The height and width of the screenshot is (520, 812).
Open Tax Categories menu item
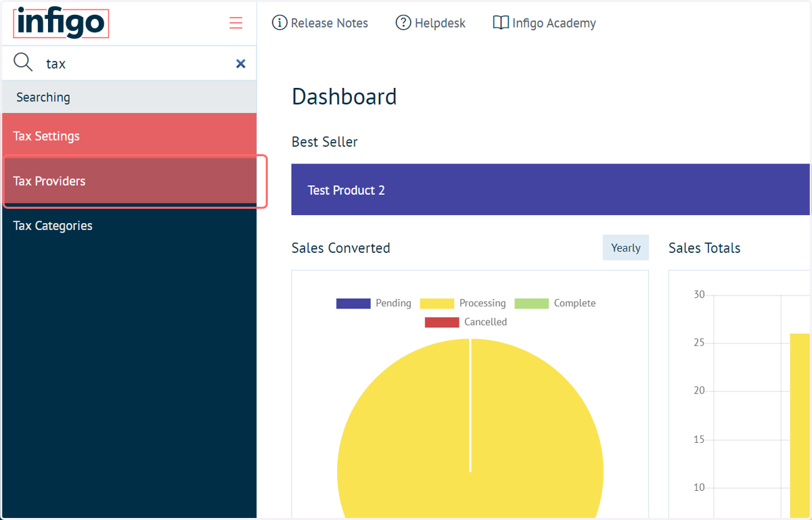pos(129,226)
